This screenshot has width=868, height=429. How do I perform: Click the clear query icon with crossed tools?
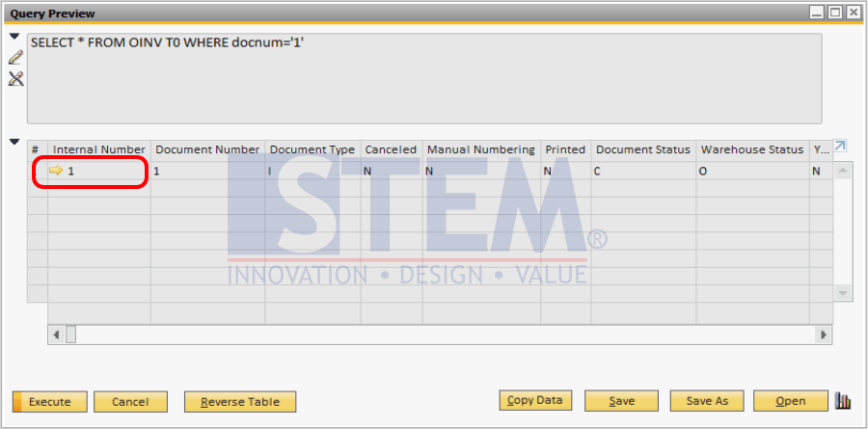15,79
